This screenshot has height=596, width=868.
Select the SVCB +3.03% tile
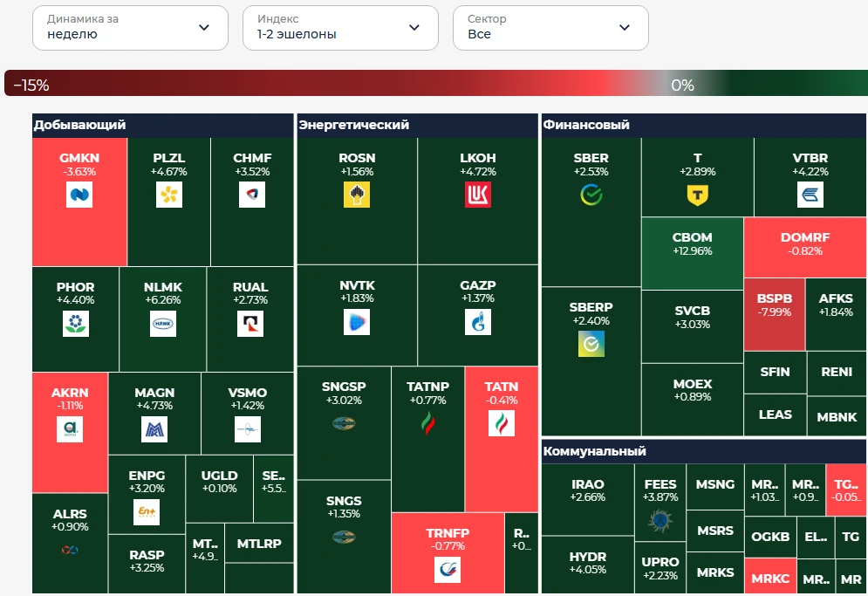[693, 327]
